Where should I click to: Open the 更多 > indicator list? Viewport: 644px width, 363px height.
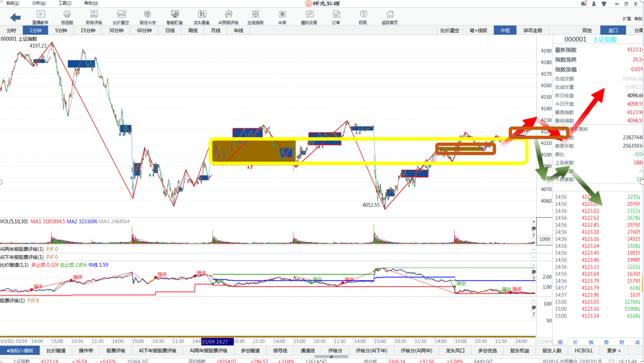tap(614, 351)
